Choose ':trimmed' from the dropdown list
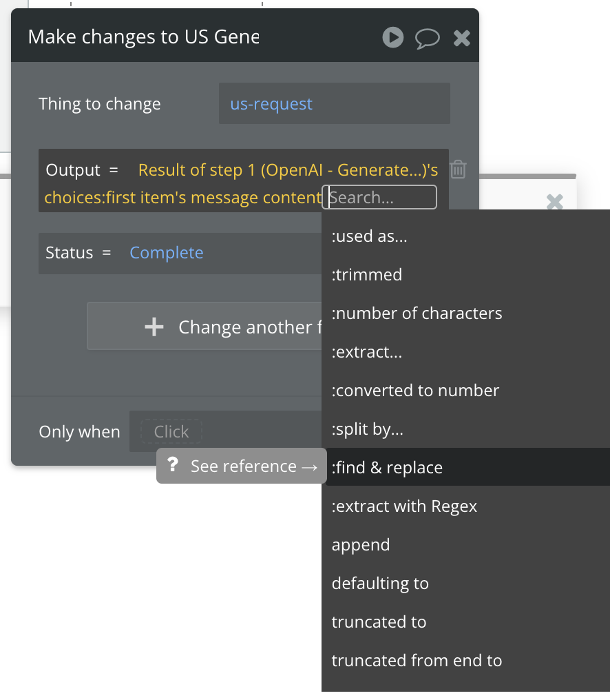Screen dimensions: 610x700 pos(367,275)
